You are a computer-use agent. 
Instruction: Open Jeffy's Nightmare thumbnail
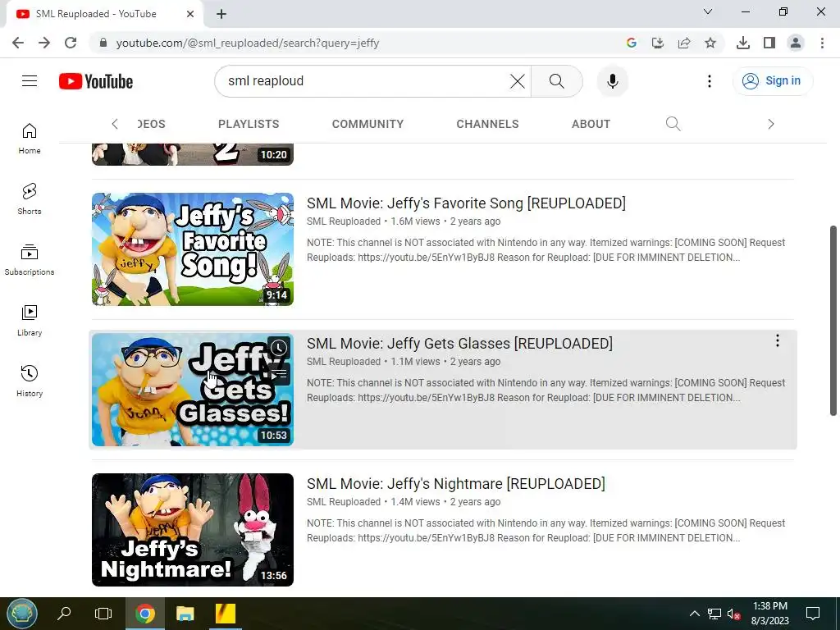pyautogui.click(x=193, y=530)
